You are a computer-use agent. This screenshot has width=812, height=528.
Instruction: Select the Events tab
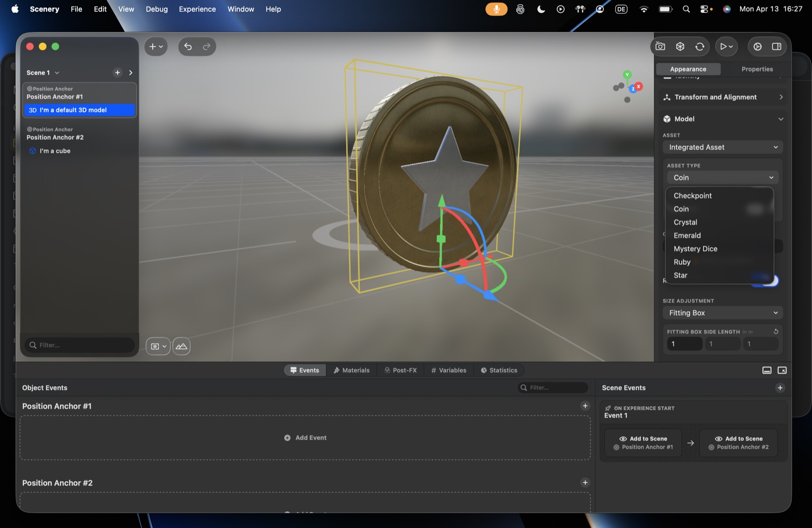click(304, 370)
